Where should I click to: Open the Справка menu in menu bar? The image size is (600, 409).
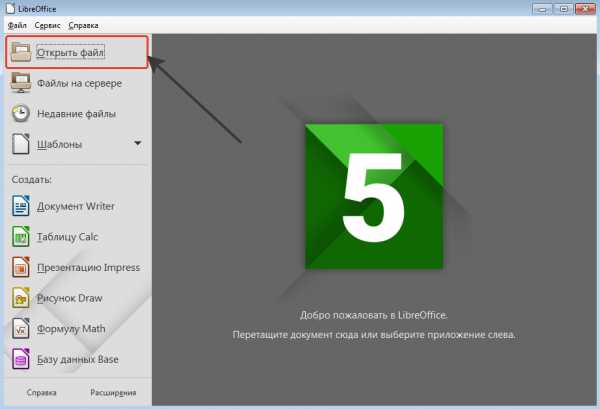[x=83, y=25]
